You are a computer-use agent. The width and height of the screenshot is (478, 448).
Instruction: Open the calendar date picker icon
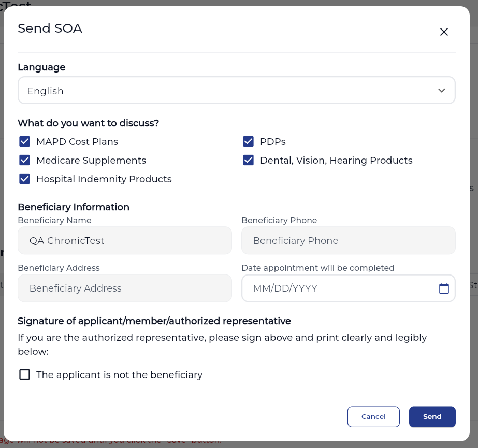point(444,288)
